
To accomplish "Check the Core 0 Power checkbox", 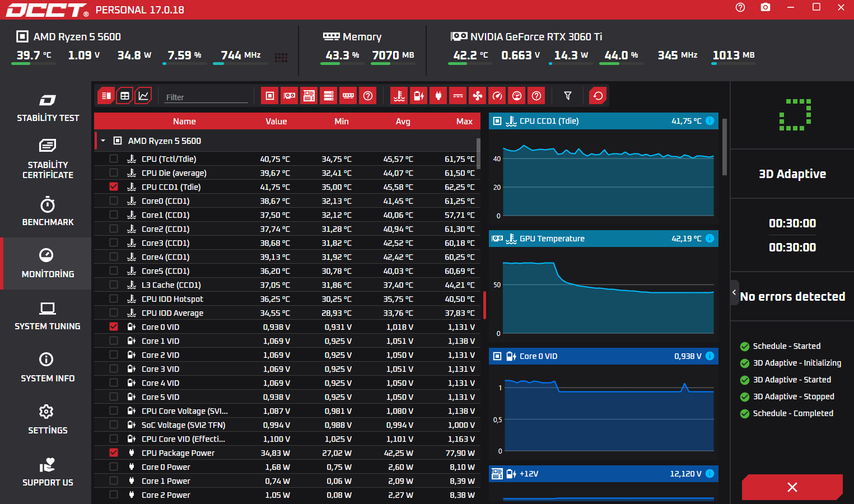I will 114,466.
